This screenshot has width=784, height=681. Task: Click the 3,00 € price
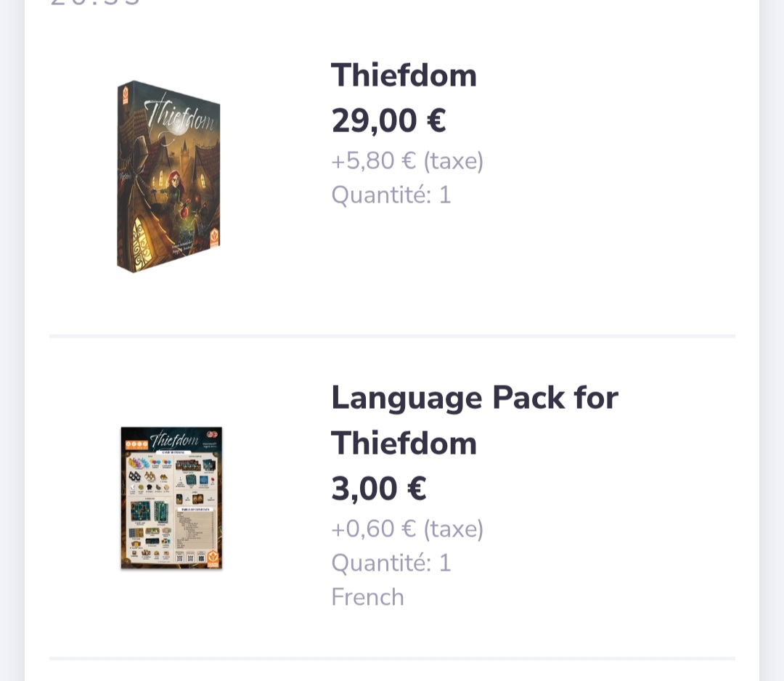tap(378, 489)
